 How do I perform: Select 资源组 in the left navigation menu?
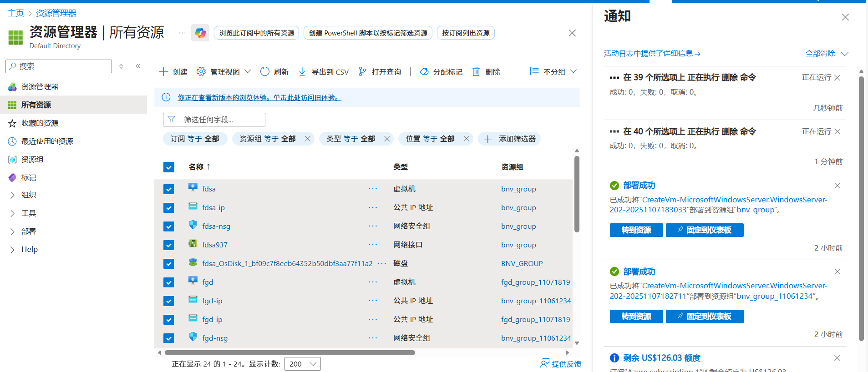click(x=32, y=160)
